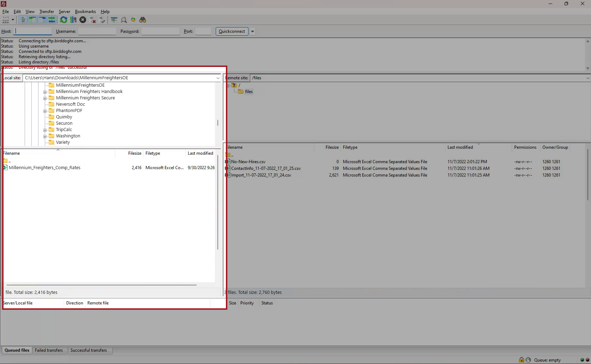The image size is (591, 364).
Task: Open the File menu
Action: click(6, 12)
